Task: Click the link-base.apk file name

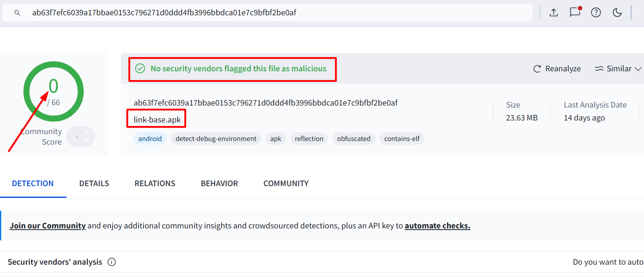Action: tap(157, 120)
